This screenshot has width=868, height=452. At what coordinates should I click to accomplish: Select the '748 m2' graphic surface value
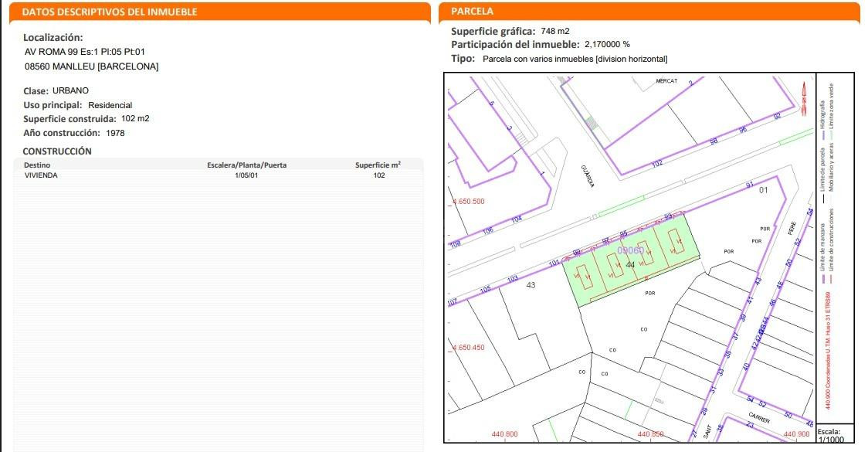555,31
